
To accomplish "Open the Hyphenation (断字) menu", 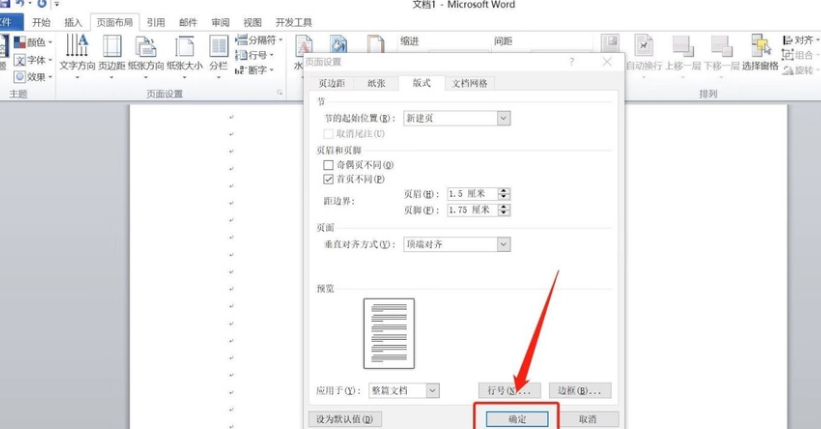I will click(x=254, y=70).
